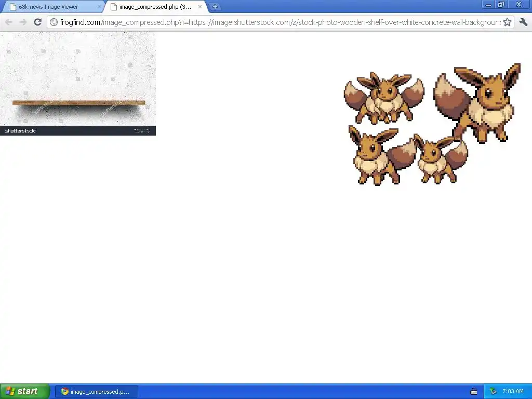Minimize the browser window

tap(488, 5)
